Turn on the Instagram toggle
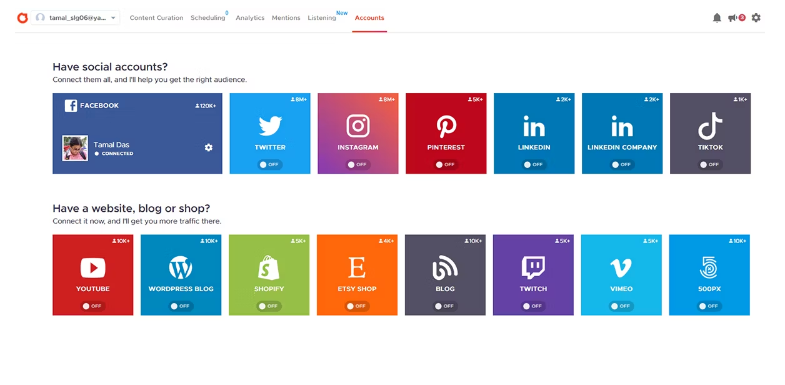 point(358,164)
